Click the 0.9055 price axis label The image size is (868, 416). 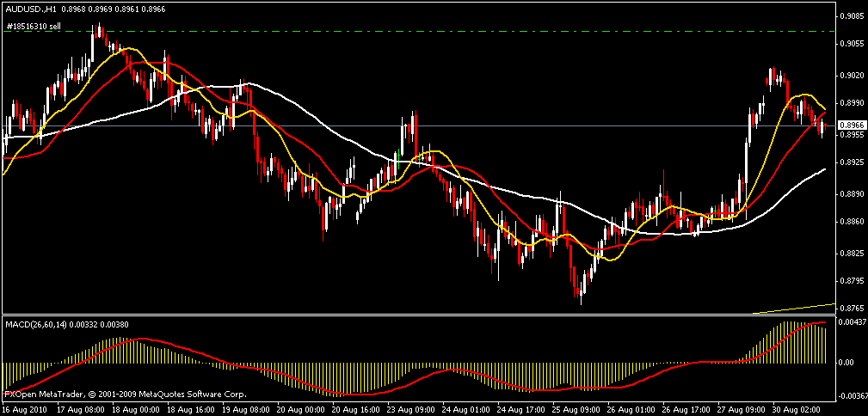pos(852,43)
